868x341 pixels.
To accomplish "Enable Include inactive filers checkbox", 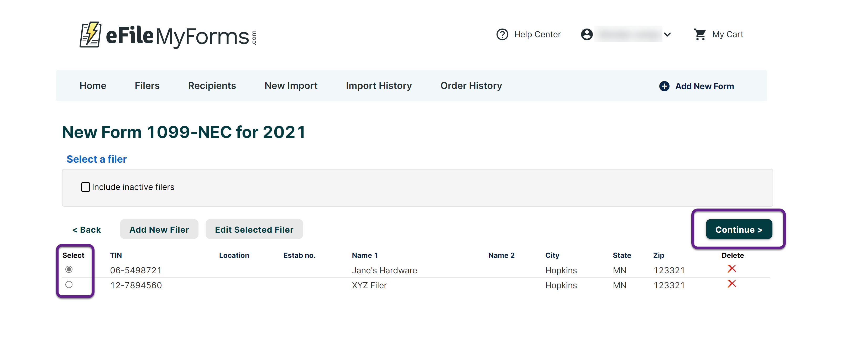I will tap(86, 187).
